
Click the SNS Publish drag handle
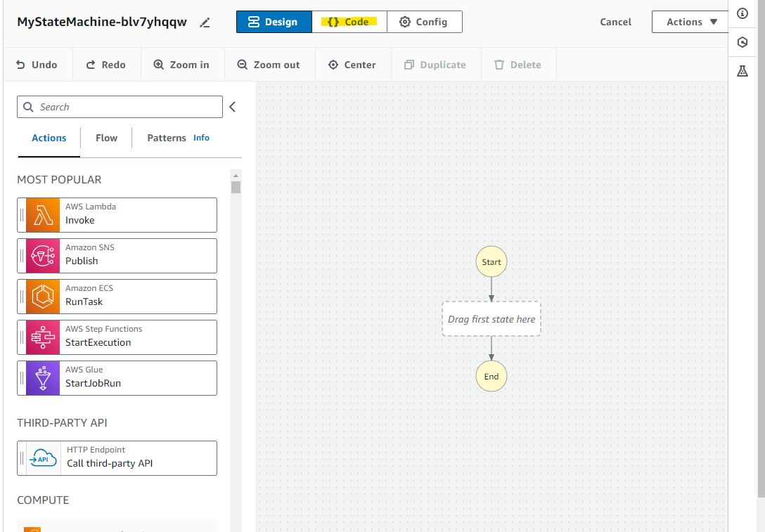[22, 256]
